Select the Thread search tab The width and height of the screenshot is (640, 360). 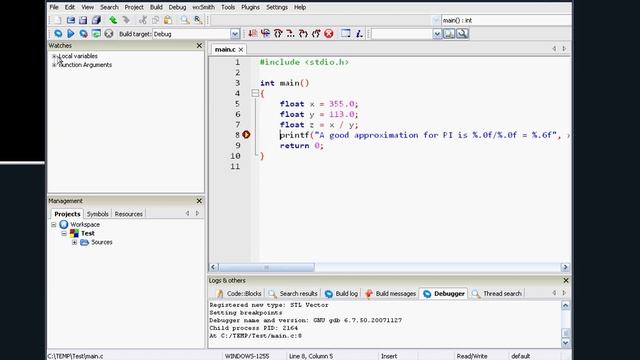point(497,293)
